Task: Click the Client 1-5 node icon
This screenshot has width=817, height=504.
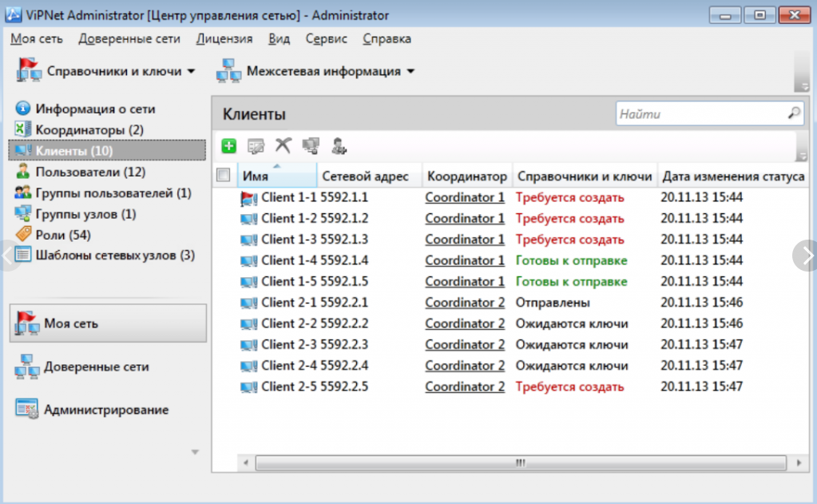Action: click(248, 282)
